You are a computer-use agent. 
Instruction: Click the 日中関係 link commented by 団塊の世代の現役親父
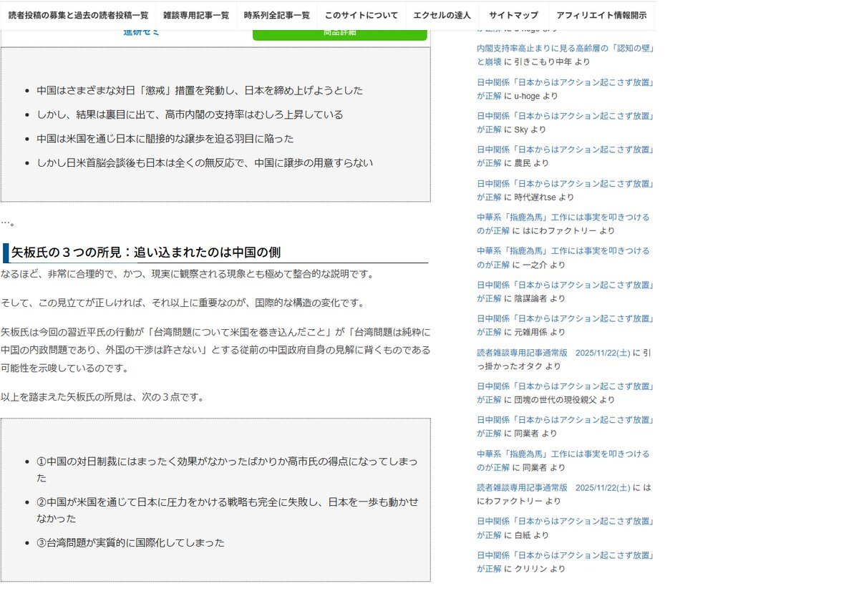[x=566, y=386]
